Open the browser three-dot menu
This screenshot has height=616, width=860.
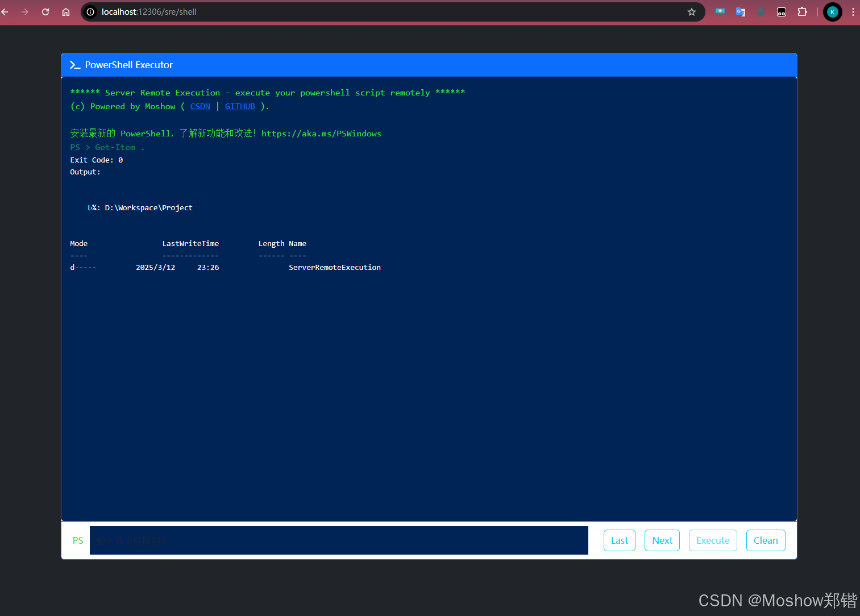pyautogui.click(x=853, y=12)
